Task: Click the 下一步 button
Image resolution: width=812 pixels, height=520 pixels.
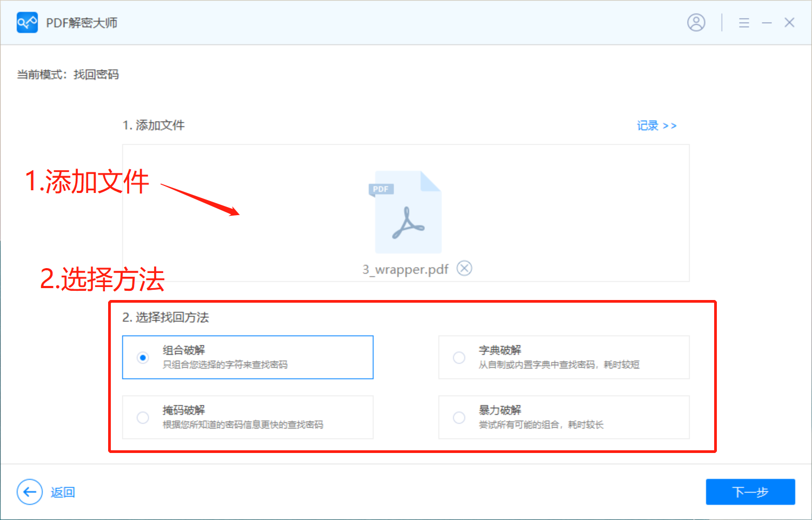Action: click(x=750, y=492)
